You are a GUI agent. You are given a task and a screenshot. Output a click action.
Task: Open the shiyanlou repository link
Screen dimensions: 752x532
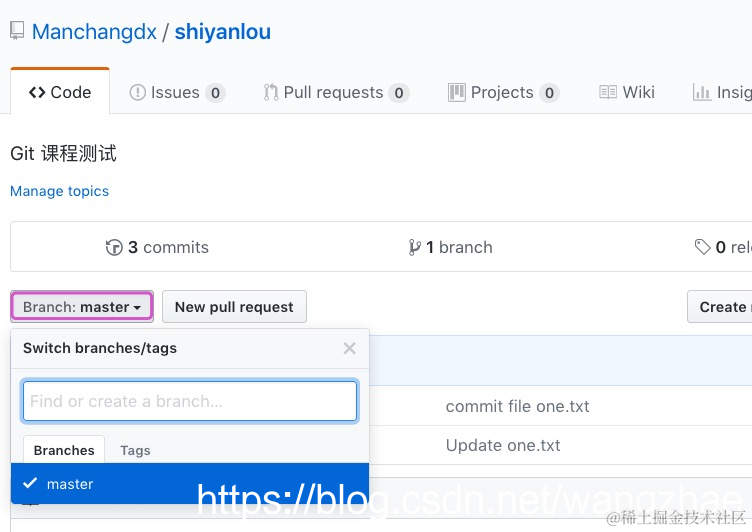click(223, 32)
